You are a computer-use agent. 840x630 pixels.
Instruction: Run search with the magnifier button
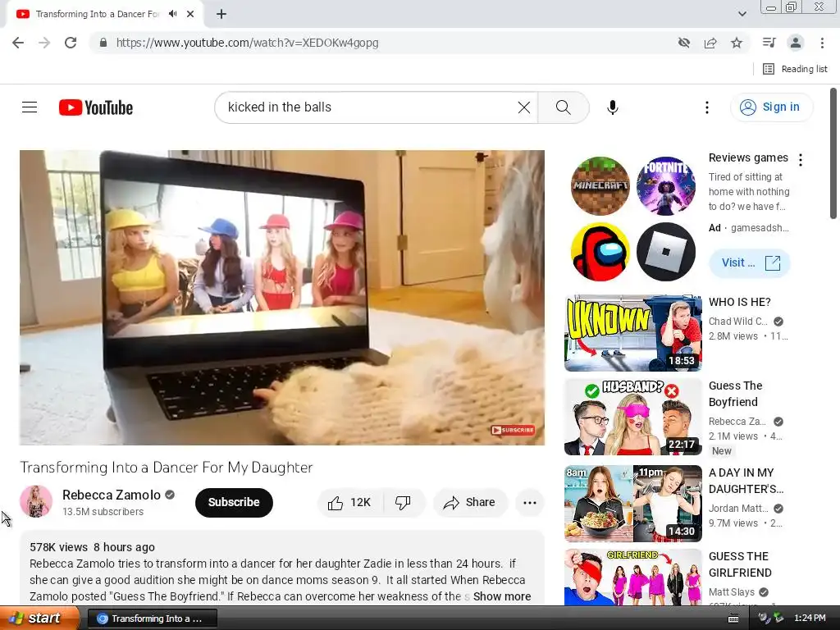pyautogui.click(x=563, y=107)
